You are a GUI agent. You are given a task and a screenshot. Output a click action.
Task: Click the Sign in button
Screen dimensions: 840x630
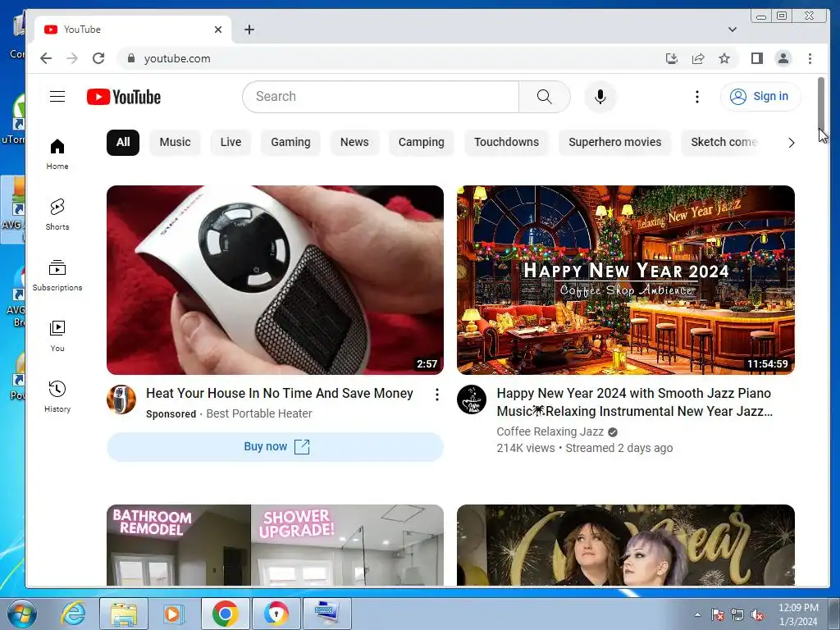pos(760,97)
